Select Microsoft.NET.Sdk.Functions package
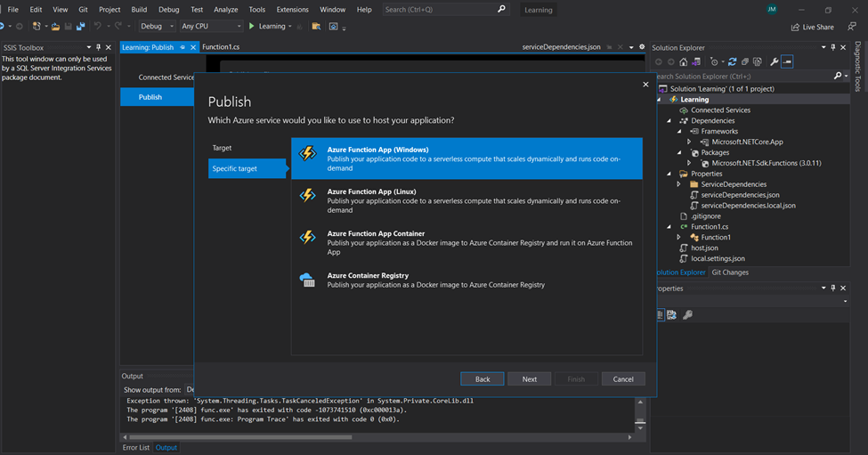Viewport: 868px width, 455px height. [767, 163]
